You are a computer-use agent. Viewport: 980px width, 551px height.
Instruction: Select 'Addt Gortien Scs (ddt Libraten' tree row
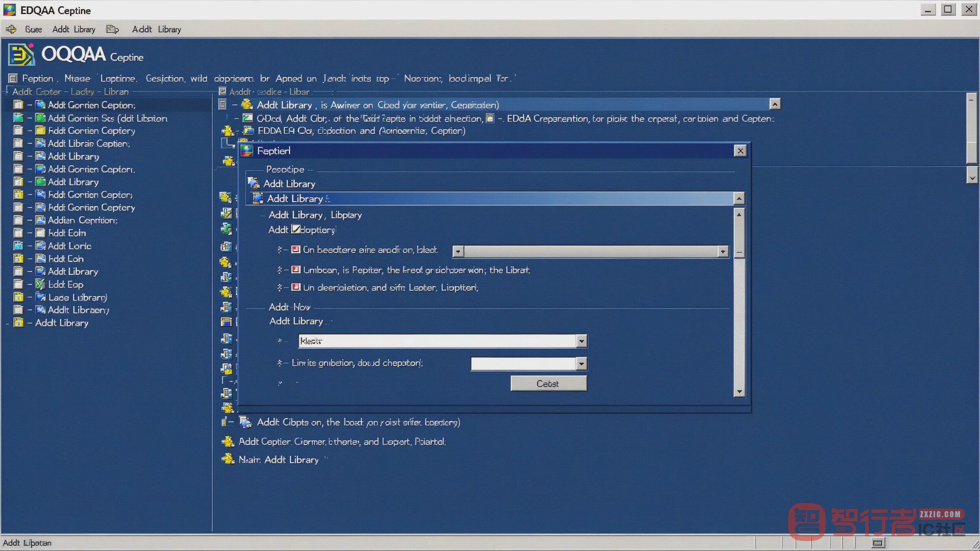pos(107,118)
